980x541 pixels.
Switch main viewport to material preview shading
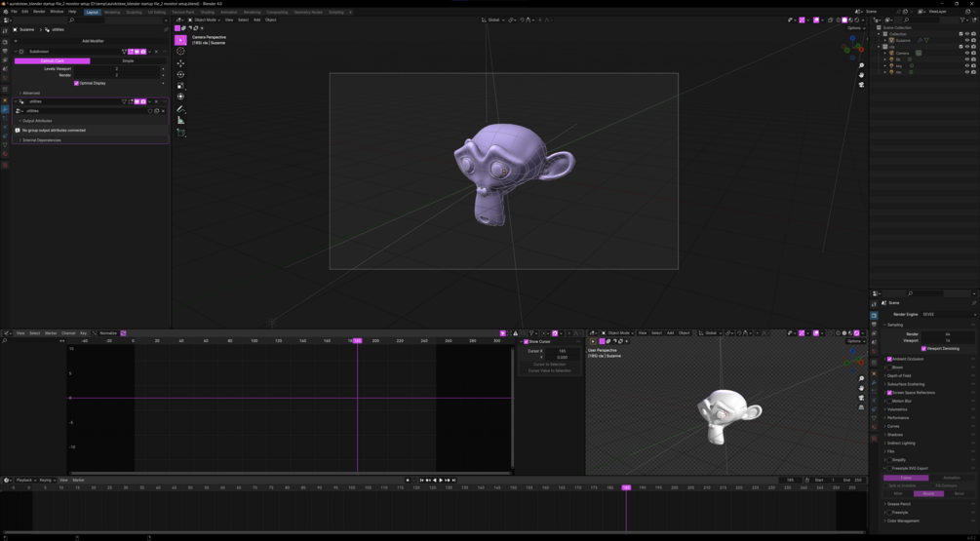[850, 20]
